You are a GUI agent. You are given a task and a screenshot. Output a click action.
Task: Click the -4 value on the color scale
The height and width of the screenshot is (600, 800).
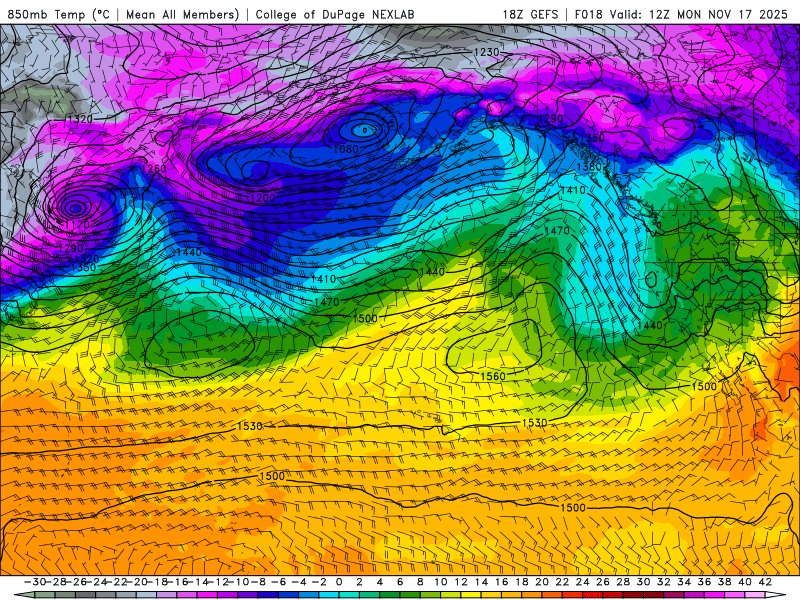[x=299, y=582]
